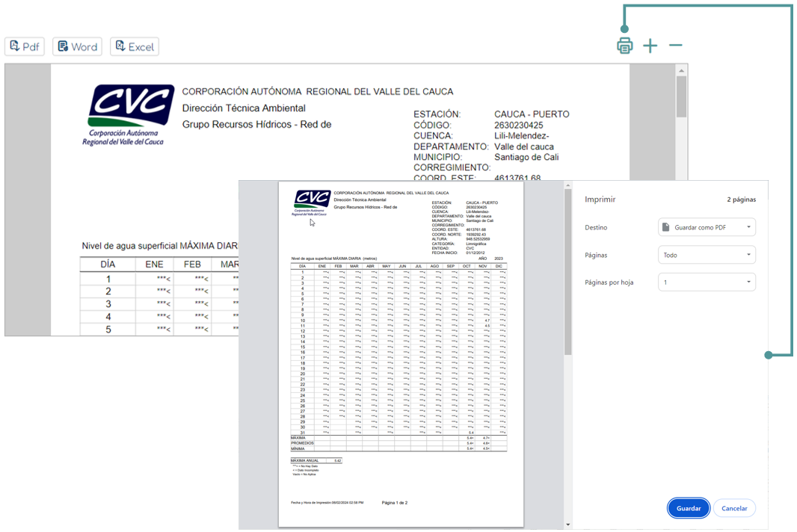Click 'Dirección Técnica Ambiental' in the report viewer
Viewport: 797px width, 532px height.
coord(244,108)
